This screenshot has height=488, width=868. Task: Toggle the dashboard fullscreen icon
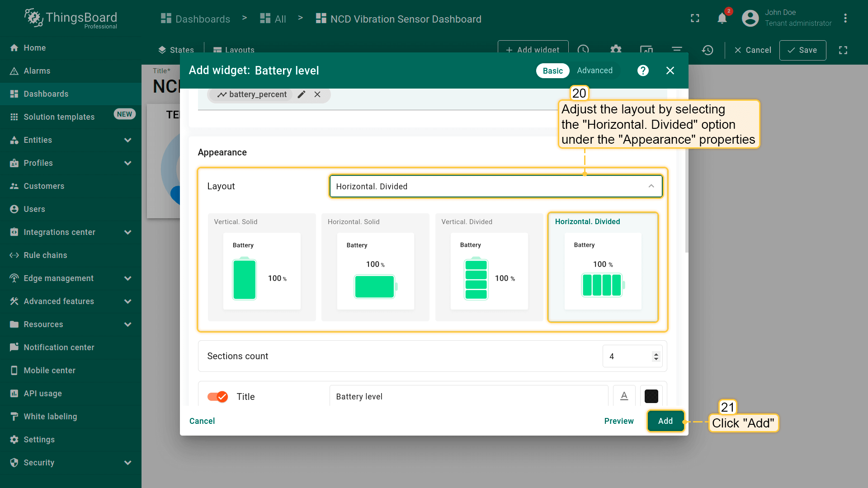(843, 50)
